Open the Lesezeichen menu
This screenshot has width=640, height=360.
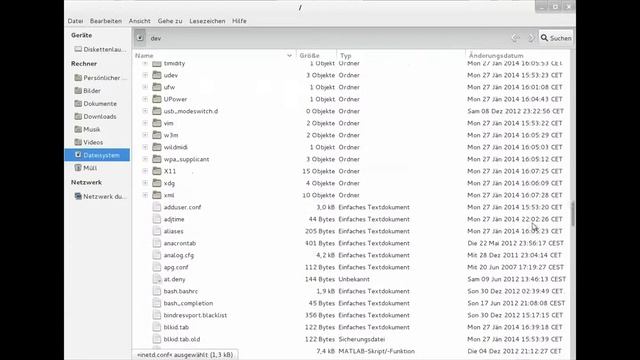(x=207, y=21)
